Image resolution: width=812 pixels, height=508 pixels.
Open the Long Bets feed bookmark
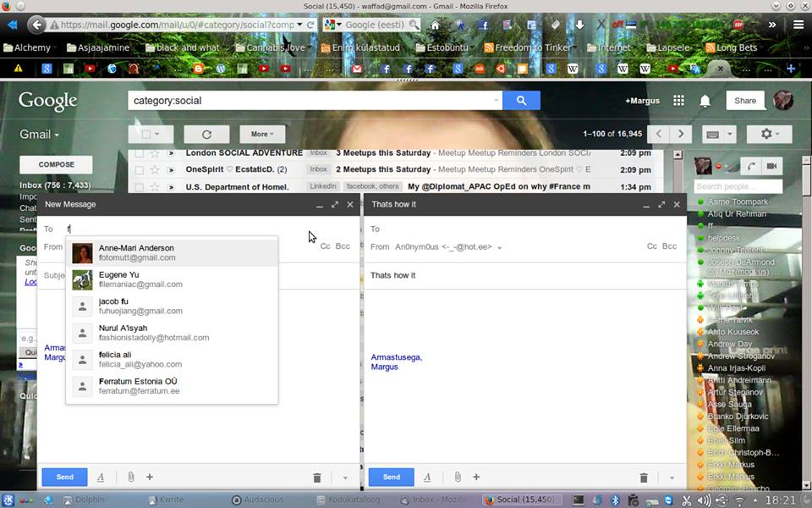pos(731,47)
